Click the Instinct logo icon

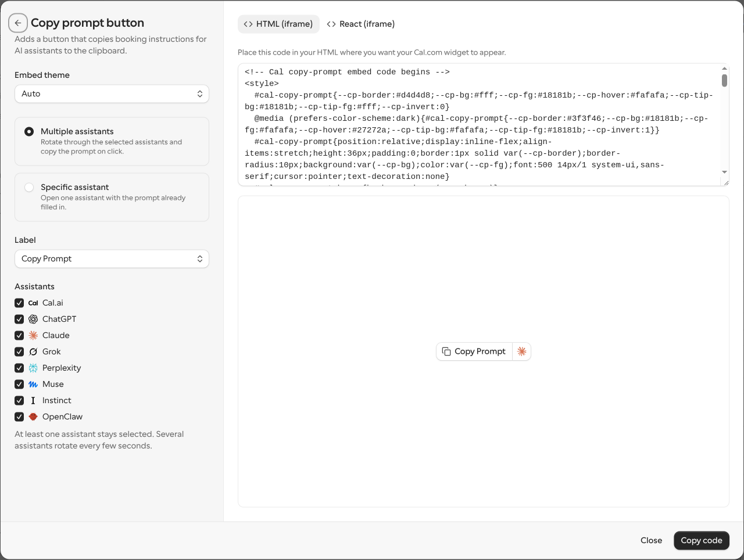(x=33, y=400)
